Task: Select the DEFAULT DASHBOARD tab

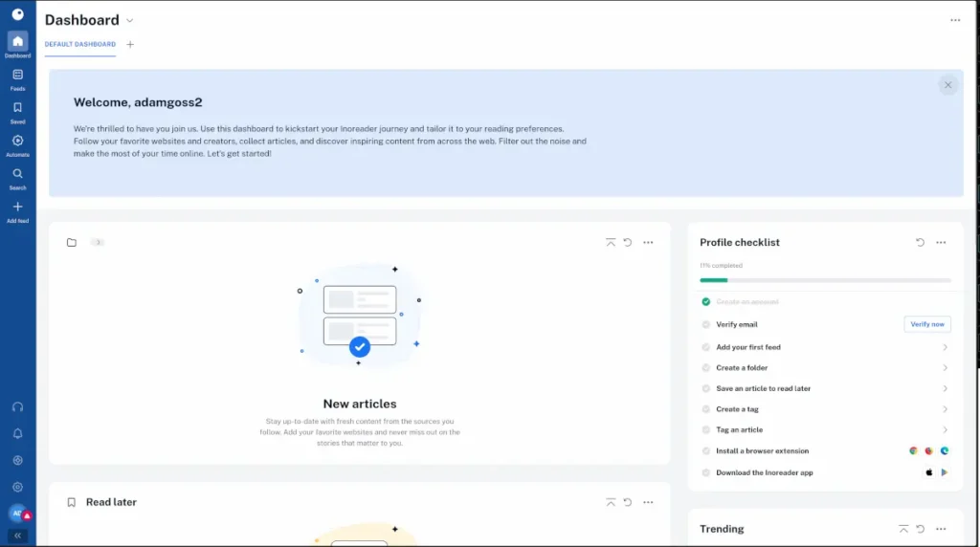Action: tap(80, 44)
